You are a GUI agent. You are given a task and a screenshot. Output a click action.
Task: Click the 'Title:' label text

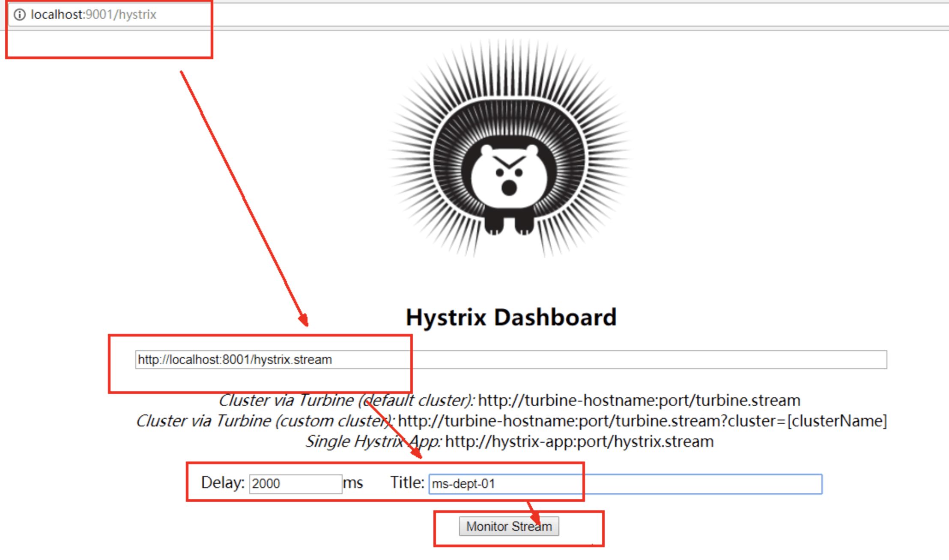(407, 483)
